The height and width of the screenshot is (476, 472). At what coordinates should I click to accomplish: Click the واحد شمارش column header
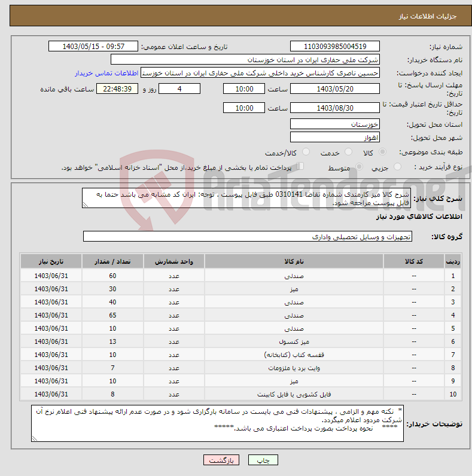pos(174,261)
